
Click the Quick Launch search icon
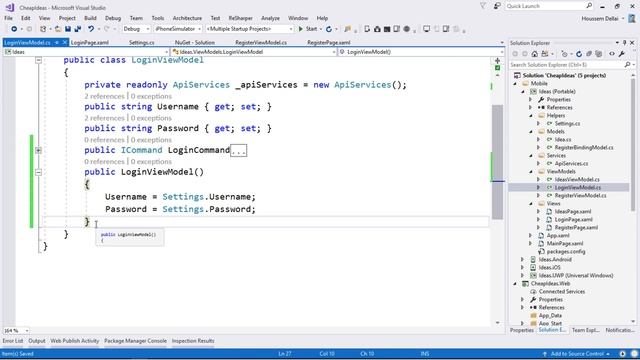point(589,6)
